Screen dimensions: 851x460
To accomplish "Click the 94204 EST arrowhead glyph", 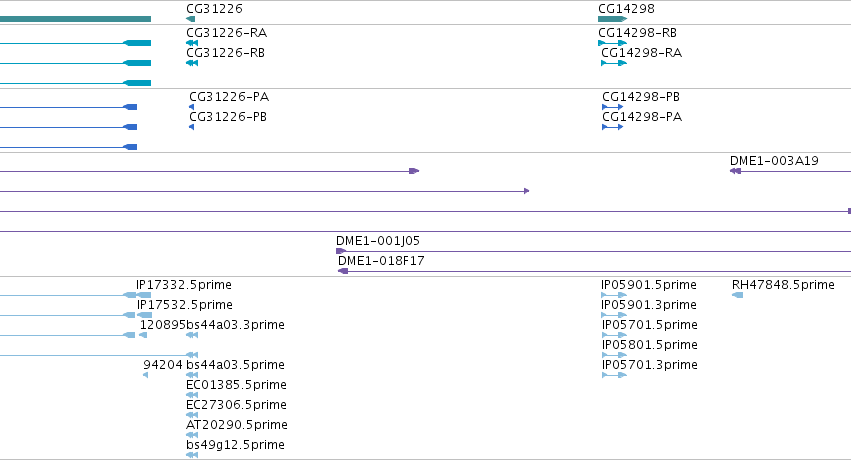I will click(145, 375).
